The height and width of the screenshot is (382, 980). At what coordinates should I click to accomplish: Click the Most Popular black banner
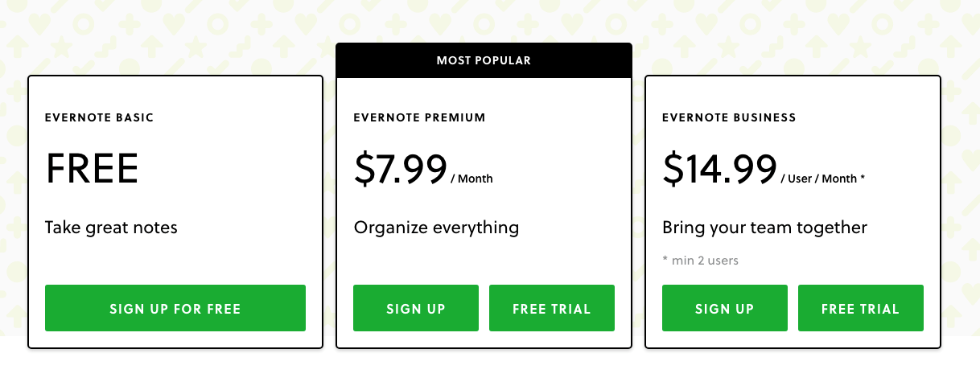click(x=484, y=60)
